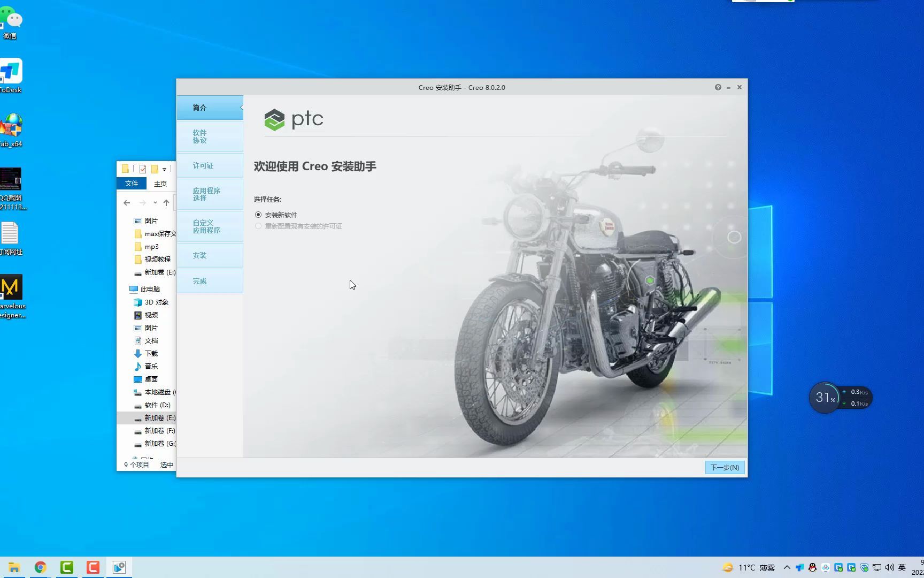Select 本地磁盘 drive in Explorer tree

[x=155, y=392]
